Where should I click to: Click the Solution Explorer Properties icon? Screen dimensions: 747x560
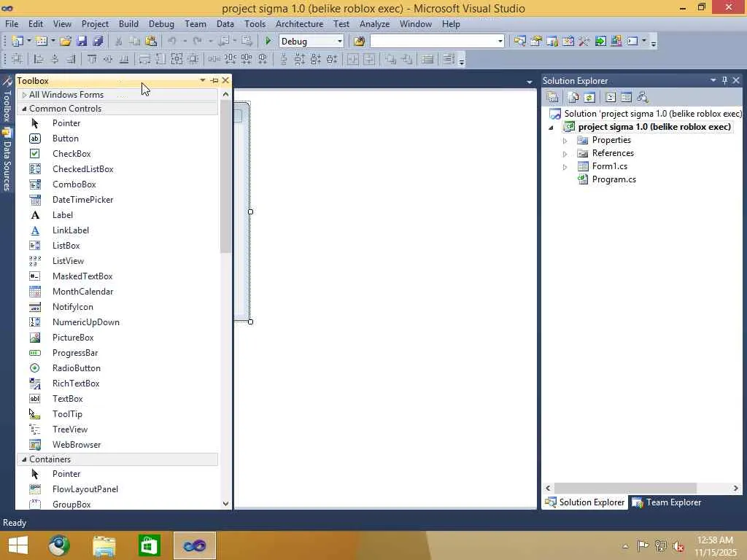(553, 97)
